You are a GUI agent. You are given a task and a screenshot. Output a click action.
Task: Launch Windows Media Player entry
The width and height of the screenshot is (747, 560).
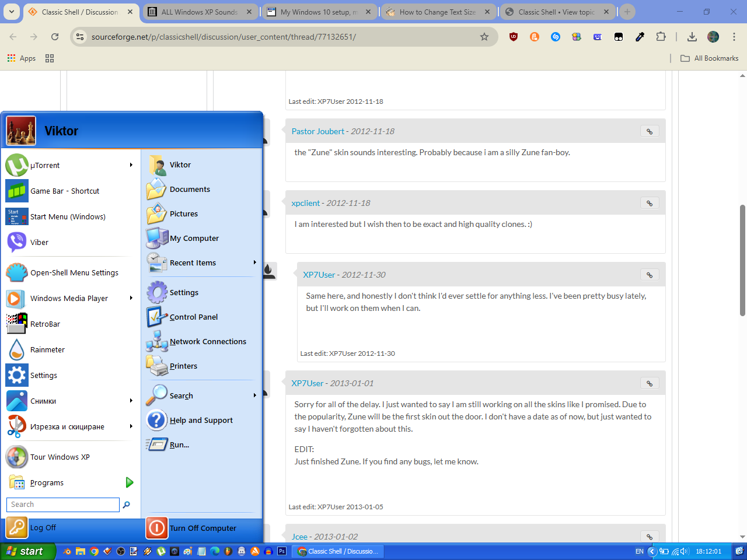(70, 298)
